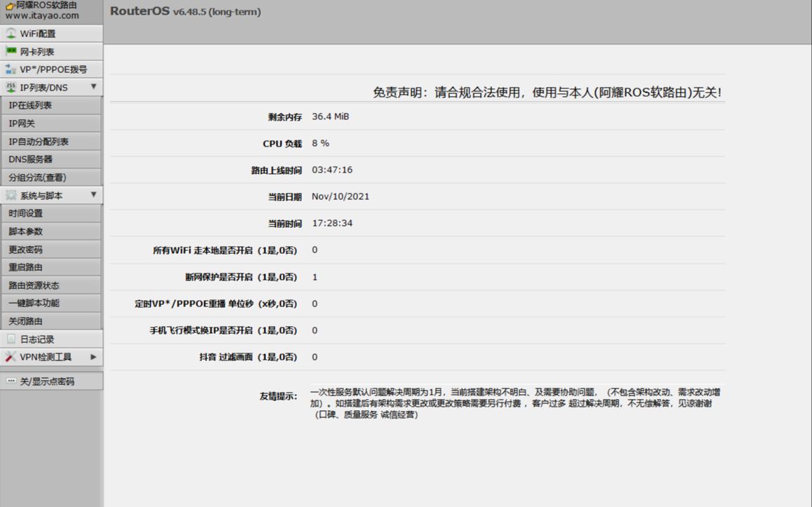
Task: Open the www.itayao.com website link
Action: (42, 15)
